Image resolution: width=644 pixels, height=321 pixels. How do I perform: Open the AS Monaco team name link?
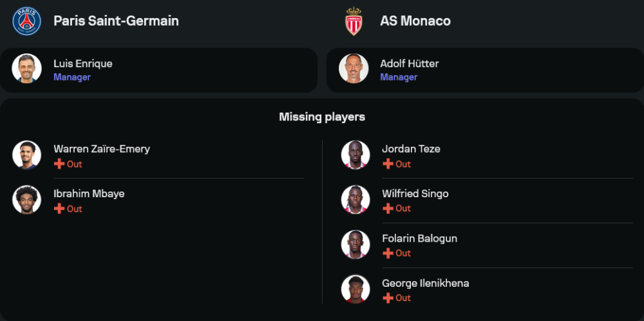point(415,21)
